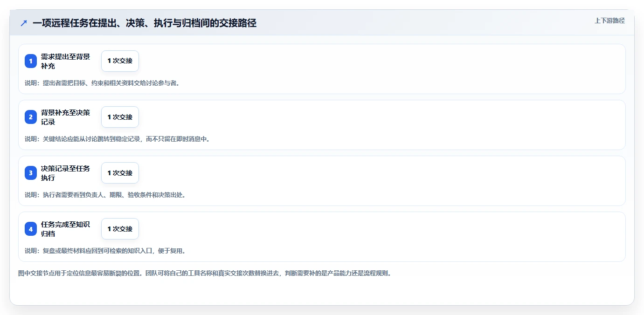Image resolution: width=644 pixels, height=315 pixels.
Task: Click the step 1 number badge
Action: pyautogui.click(x=31, y=61)
